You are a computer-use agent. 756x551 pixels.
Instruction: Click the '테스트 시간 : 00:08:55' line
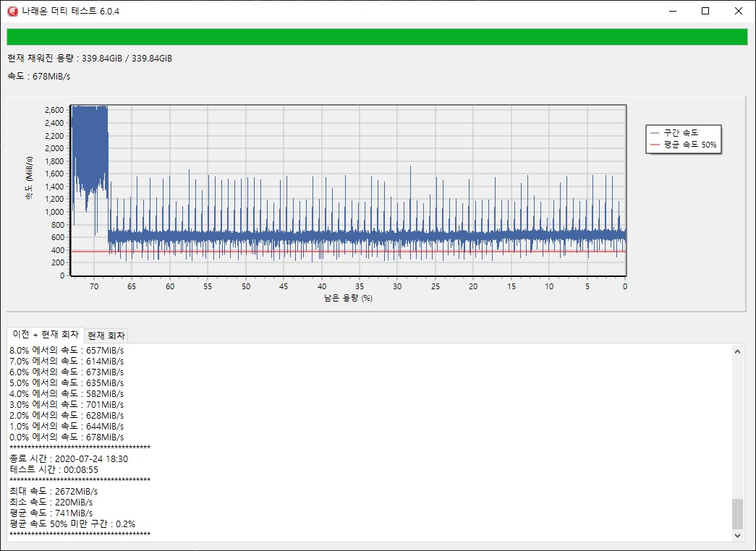click(x=54, y=469)
